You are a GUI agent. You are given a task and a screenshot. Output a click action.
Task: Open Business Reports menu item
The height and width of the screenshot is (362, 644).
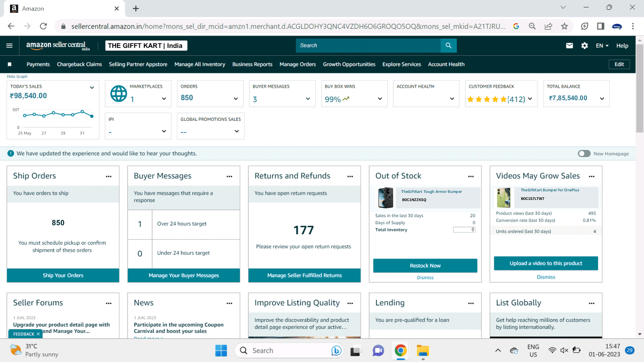[x=252, y=64]
